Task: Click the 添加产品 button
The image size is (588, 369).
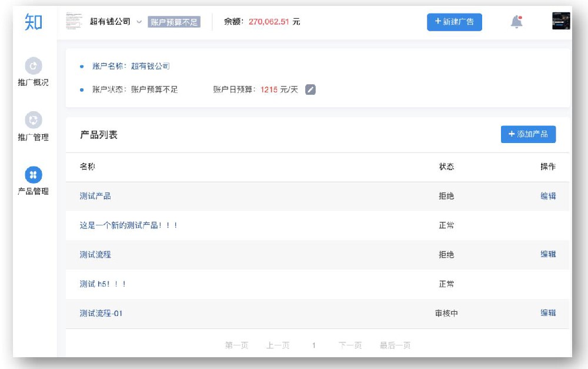Action: point(527,134)
